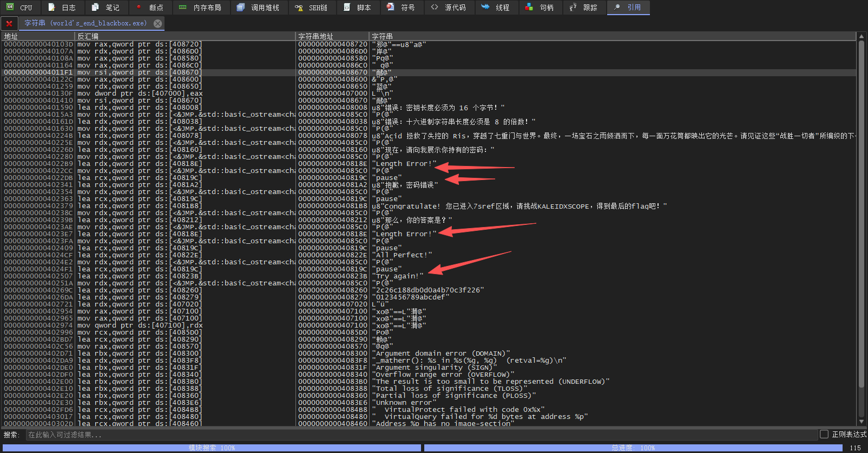Switch to the 源代码 (Source) tab

tap(449, 8)
